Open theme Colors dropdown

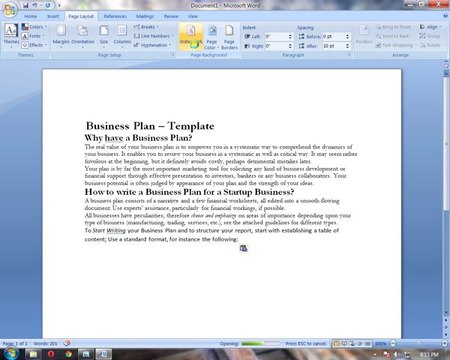point(34,27)
